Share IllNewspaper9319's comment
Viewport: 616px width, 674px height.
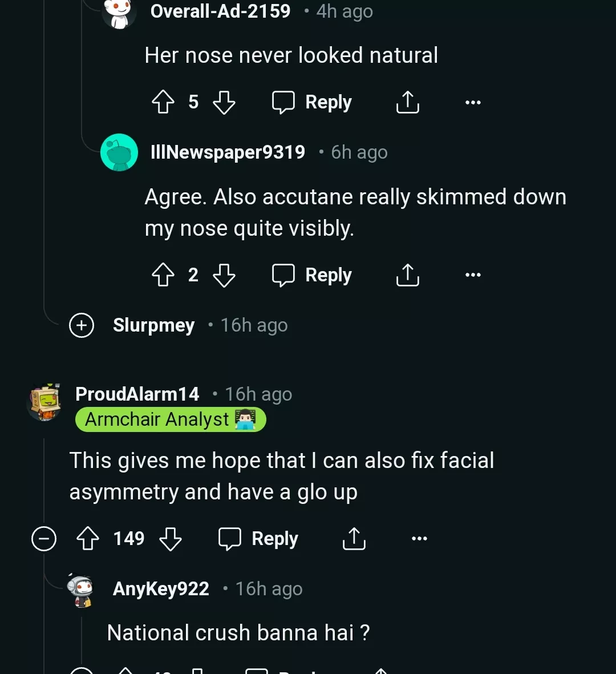[x=407, y=275]
